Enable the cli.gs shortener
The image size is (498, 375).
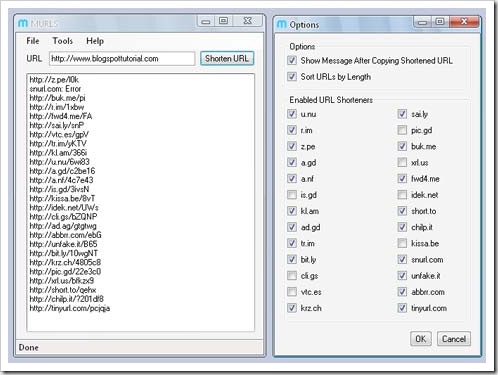(292, 276)
